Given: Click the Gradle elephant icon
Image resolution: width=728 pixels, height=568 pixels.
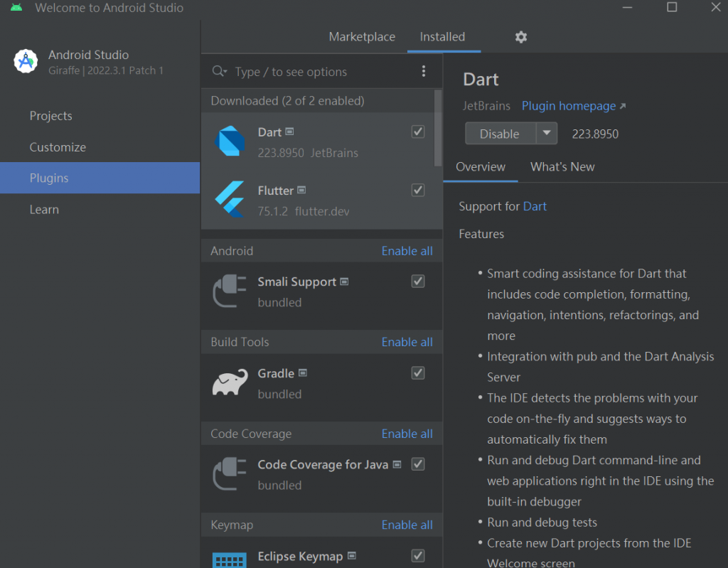Looking at the screenshot, I should [x=230, y=382].
